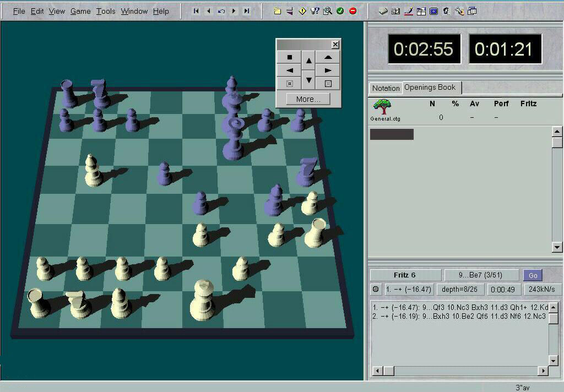Step forward one move in toolbar
This screenshot has width=564, height=392.
click(x=234, y=11)
